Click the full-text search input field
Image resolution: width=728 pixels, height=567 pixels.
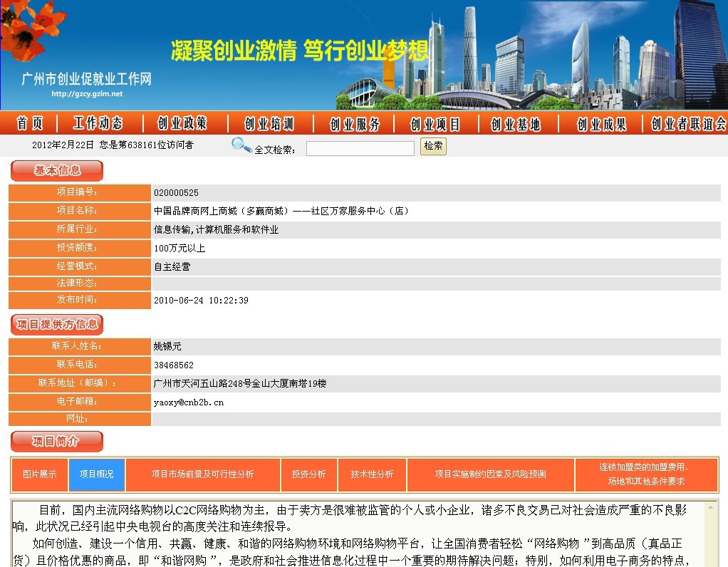[360, 148]
